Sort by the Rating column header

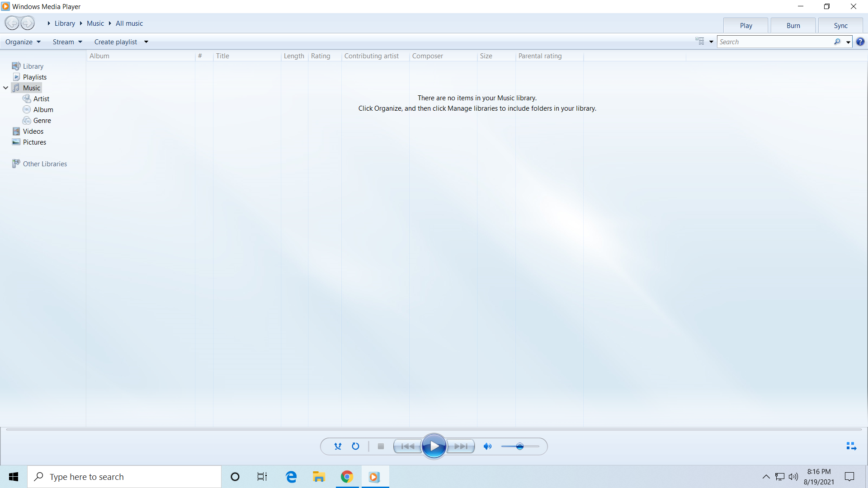click(x=325, y=56)
